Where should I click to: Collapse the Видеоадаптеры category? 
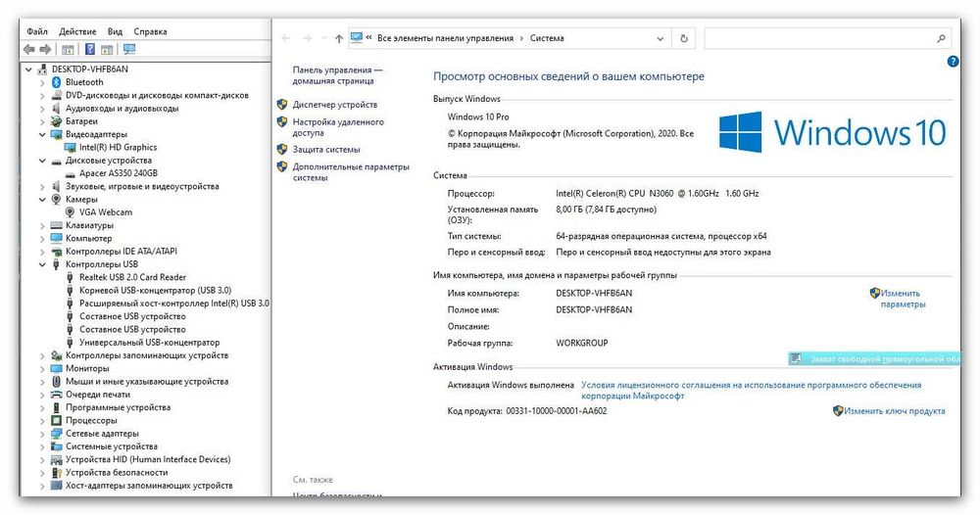click(x=42, y=134)
